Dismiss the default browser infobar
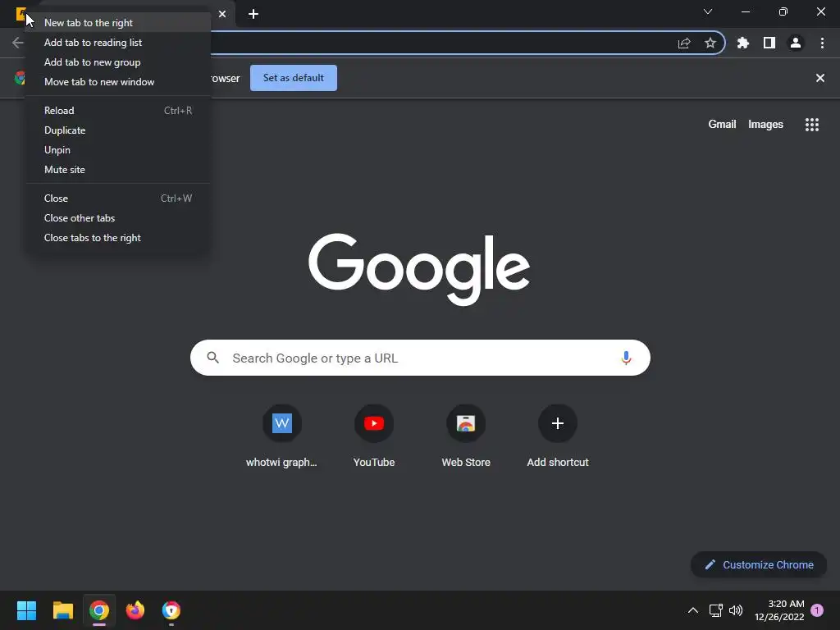840x630 pixels. (820, 78)
